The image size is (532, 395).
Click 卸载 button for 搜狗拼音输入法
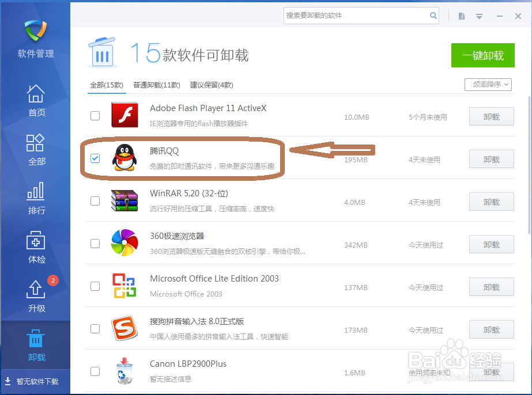pyautogui.click(x=491, y=329)
